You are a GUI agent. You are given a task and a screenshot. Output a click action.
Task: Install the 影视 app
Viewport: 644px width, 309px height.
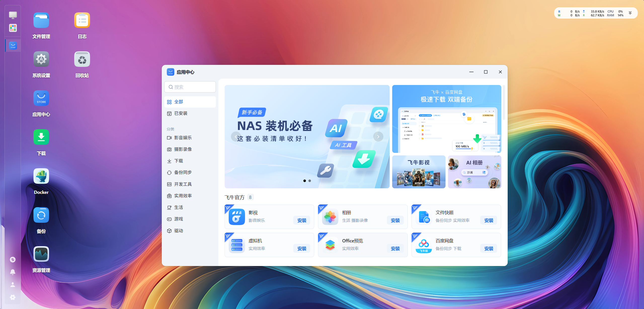[302, 220]
